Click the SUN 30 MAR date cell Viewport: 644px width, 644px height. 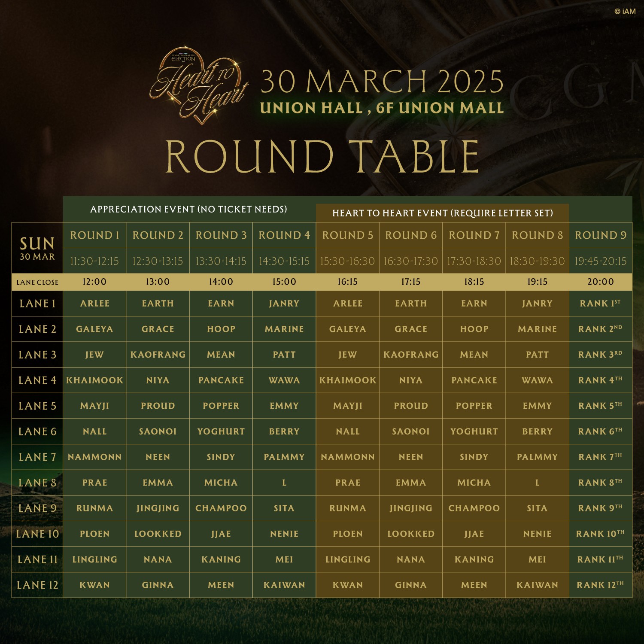(x=37, y=248)
